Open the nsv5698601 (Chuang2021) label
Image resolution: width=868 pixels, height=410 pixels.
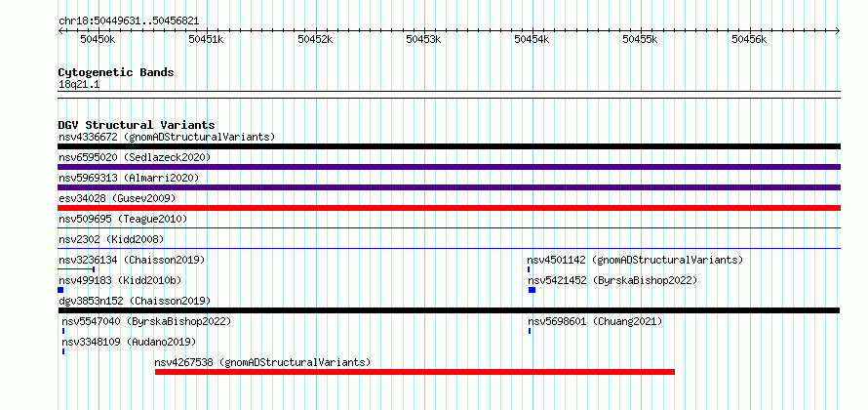pyautogui.click(x=595, y=321)
